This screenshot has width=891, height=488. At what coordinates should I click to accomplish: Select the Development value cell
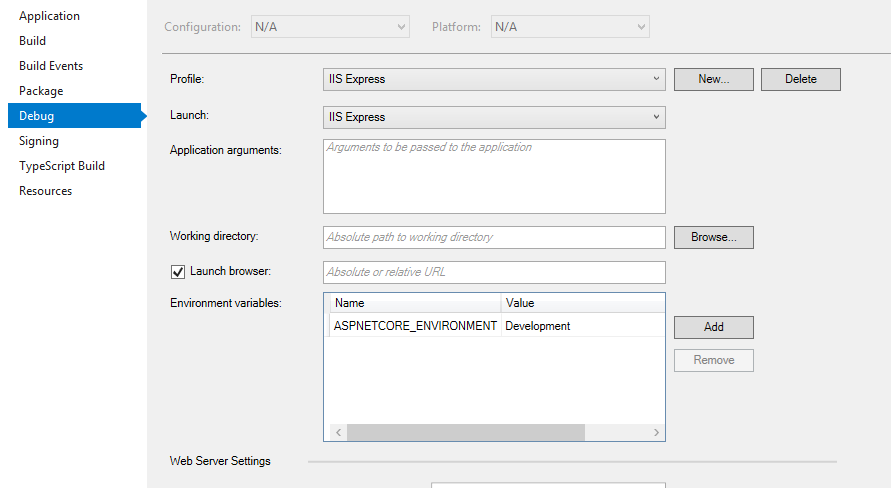582,326
